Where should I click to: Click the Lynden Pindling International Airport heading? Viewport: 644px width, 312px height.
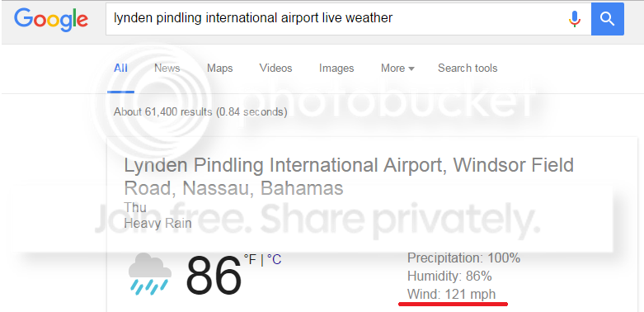tap(349, 177)
